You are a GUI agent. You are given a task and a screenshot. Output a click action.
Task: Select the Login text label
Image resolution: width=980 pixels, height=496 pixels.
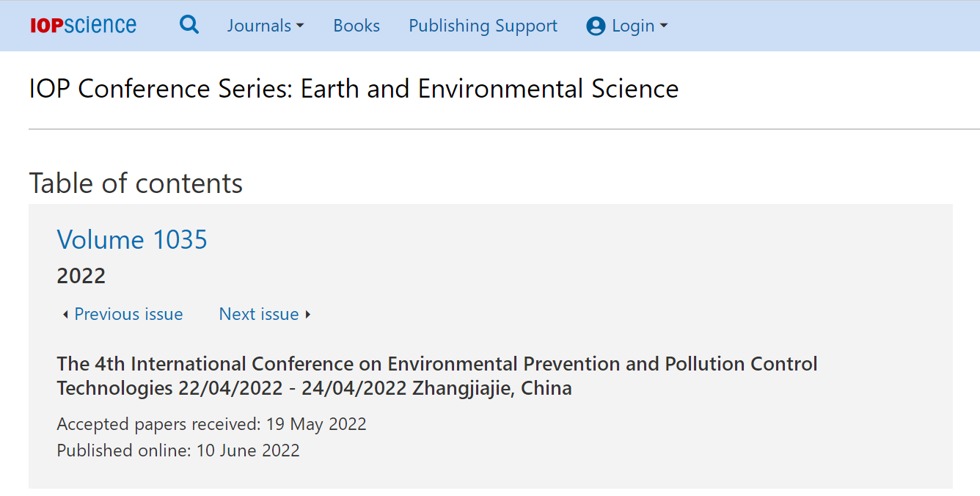point(633,26)
